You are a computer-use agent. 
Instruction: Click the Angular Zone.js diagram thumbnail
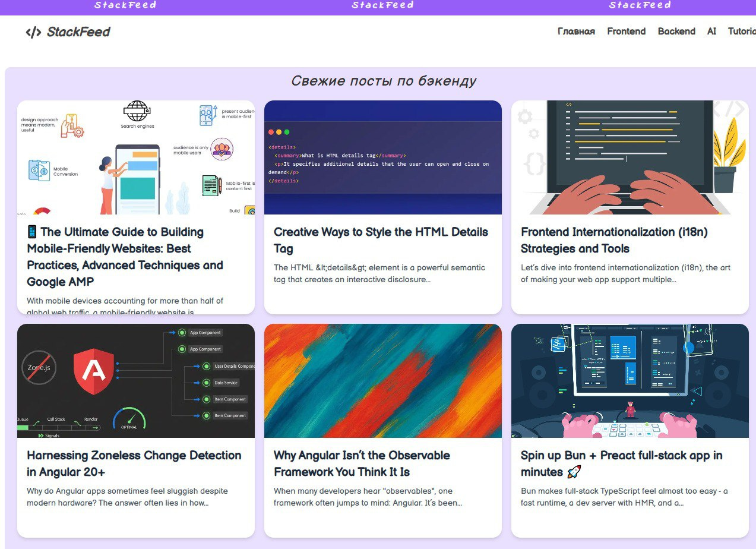pos(136,381)
